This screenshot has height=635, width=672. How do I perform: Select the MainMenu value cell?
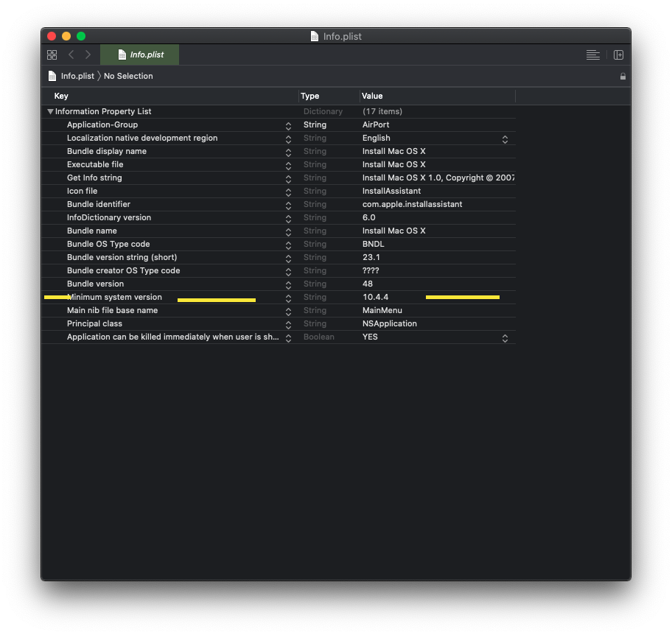[382, 311]
